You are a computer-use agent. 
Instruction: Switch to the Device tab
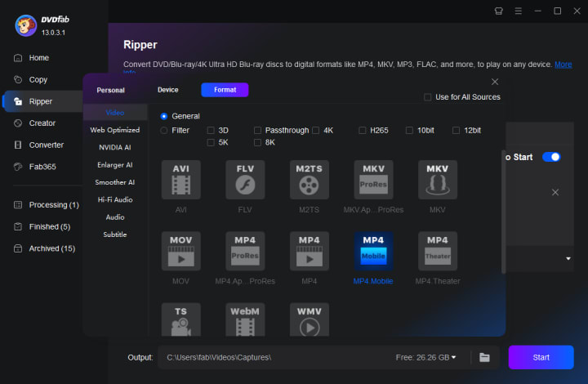click(167, 90)
